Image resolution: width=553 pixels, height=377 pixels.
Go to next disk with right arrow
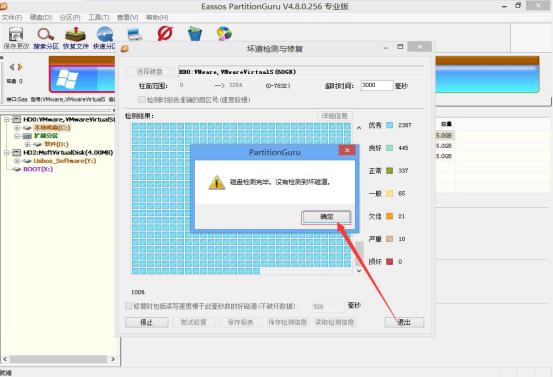(20, 67)
